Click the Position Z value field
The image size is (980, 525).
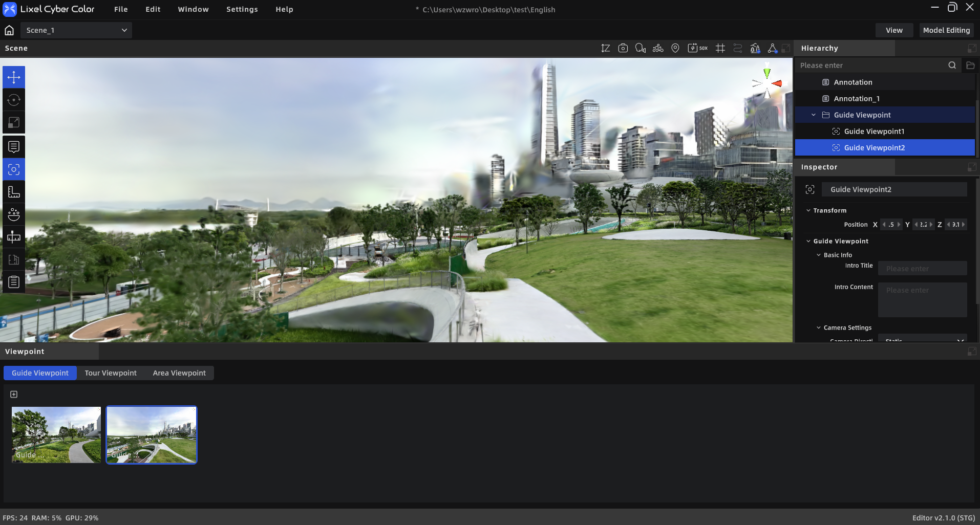click(x=956, y=225)
